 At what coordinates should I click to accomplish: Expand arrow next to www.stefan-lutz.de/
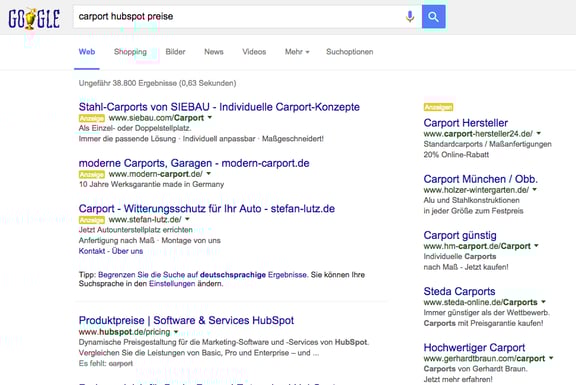[x=187, y=219]
